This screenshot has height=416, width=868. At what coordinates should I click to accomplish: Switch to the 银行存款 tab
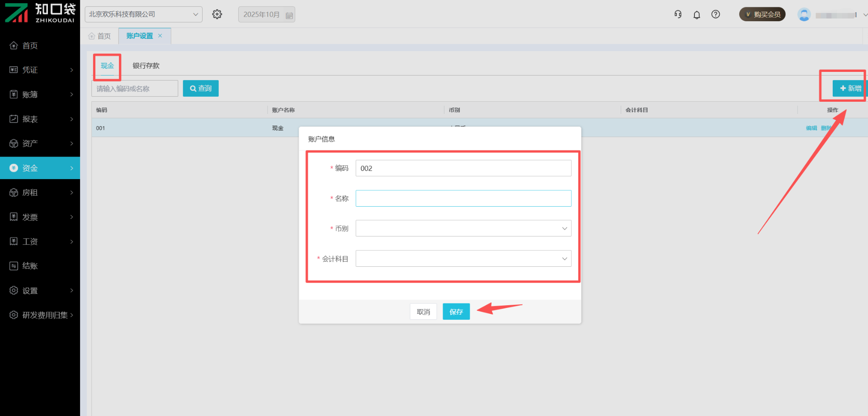click(x=146, y=66)
